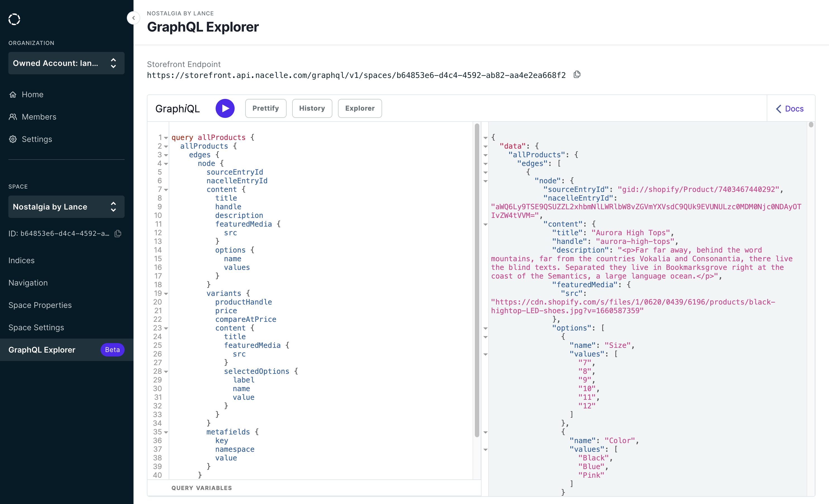Click the Prettify button

265,108
